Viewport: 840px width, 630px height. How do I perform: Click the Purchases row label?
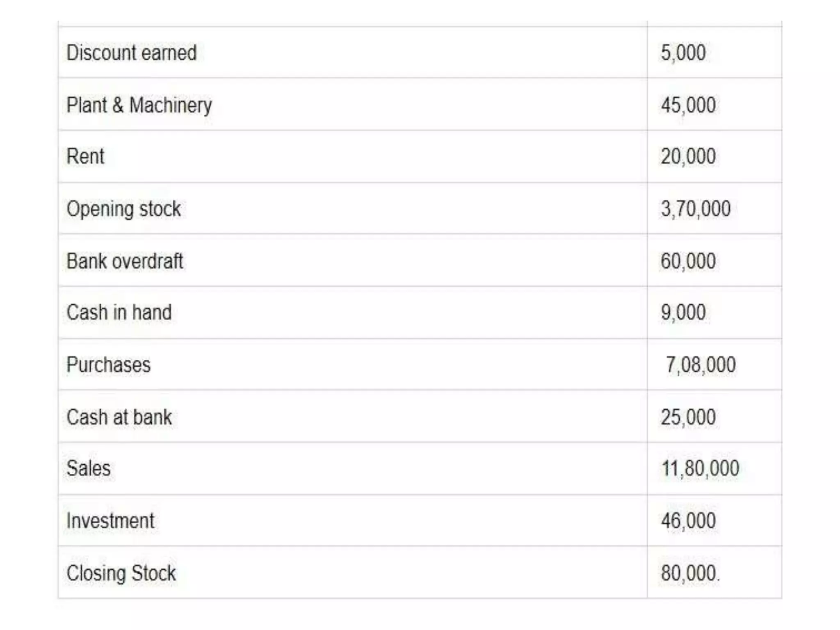(108, 365)
